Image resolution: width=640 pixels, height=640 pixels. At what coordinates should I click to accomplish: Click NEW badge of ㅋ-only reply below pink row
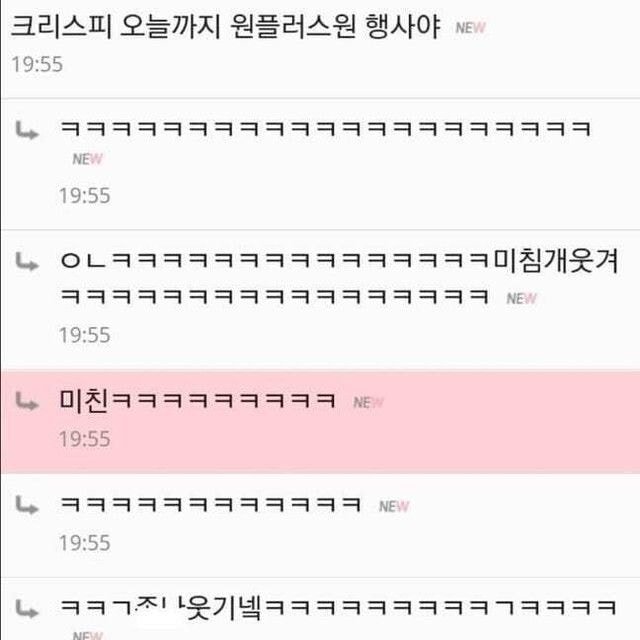394,507
